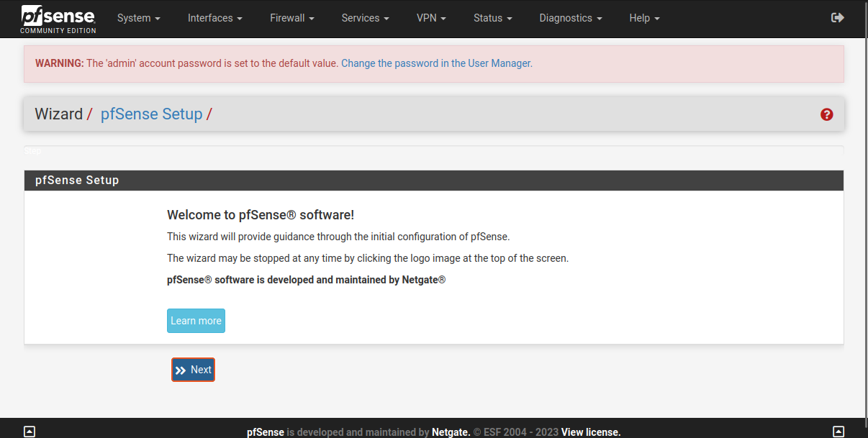Open the System dropdown menu
868x438 pixels.
[x=138, y=18]
